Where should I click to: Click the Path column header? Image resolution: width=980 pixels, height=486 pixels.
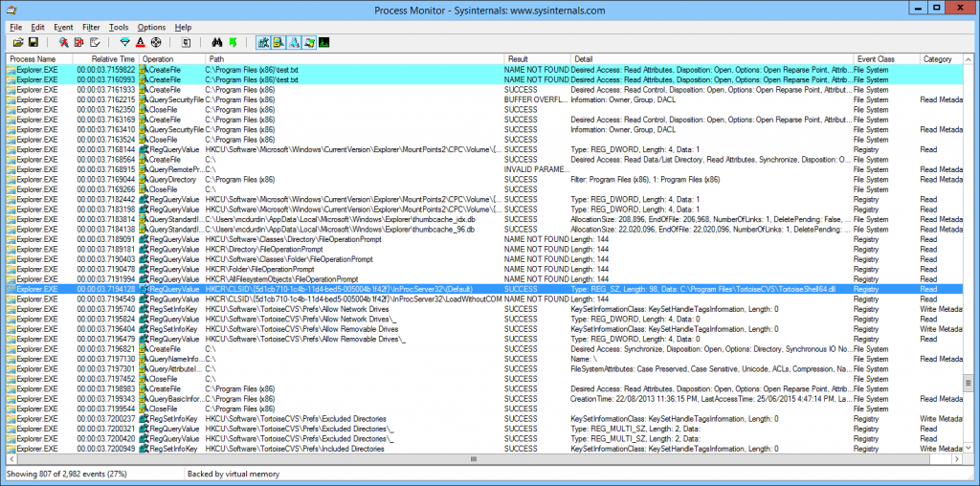coord(355,58)
